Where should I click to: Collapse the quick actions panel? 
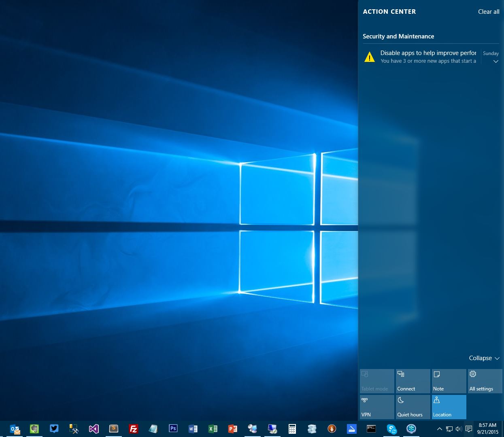tap(484, 358)
